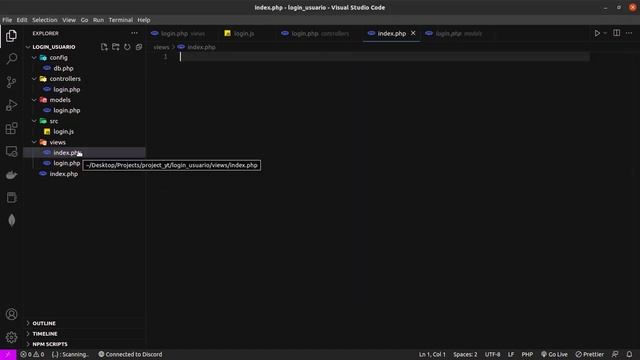Open remote window indicator in status bar

pyautogui.click(x=8, y=354)
